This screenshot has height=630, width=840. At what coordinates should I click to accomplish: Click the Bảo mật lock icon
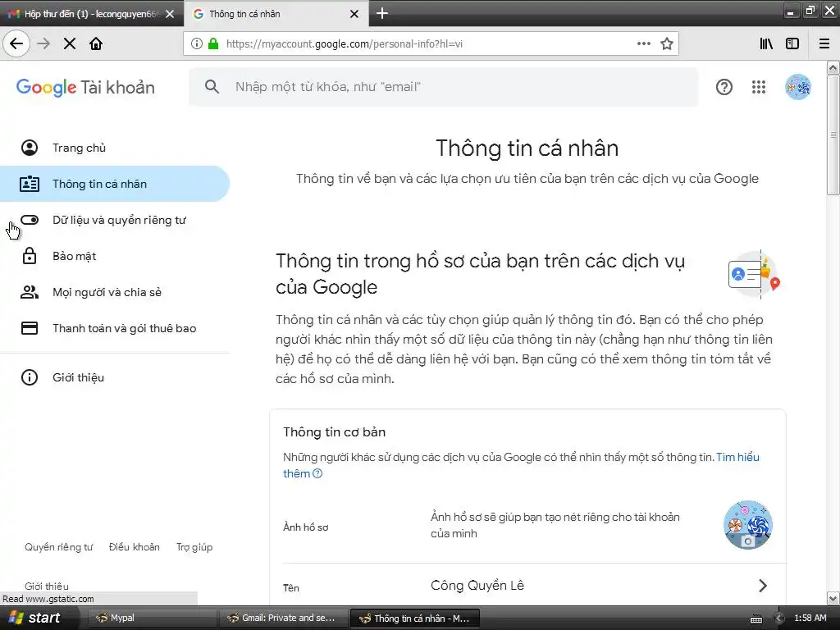[x=30, y=256]
